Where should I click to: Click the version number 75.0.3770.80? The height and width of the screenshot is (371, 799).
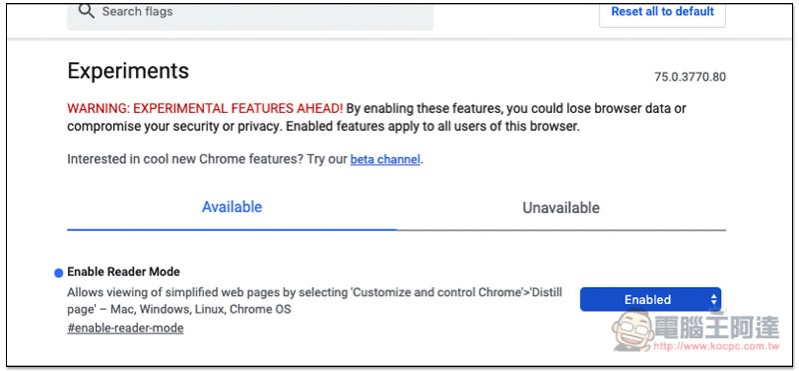[690, 77]
